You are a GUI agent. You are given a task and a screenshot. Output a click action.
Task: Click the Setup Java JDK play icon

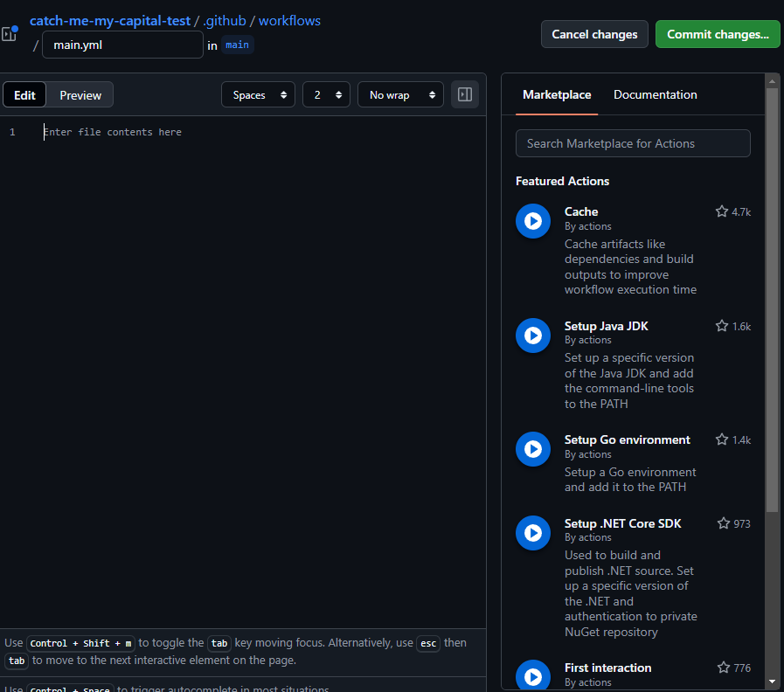point(533,336)
